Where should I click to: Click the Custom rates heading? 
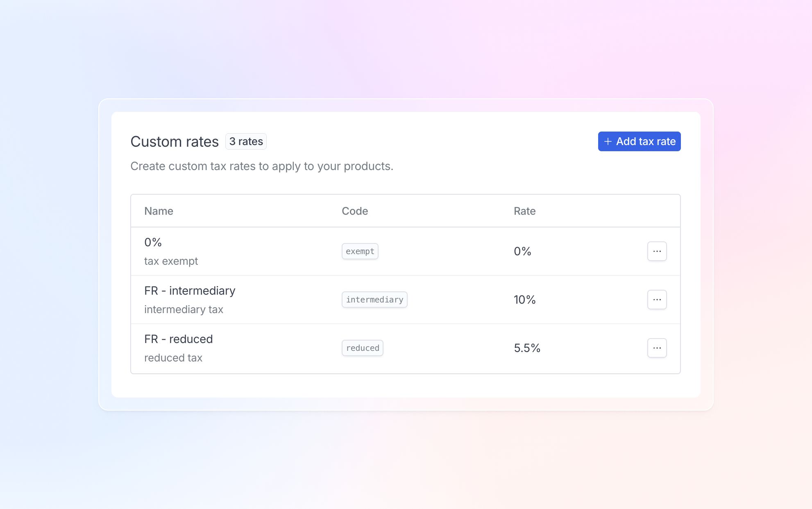(x=175, y=141)
